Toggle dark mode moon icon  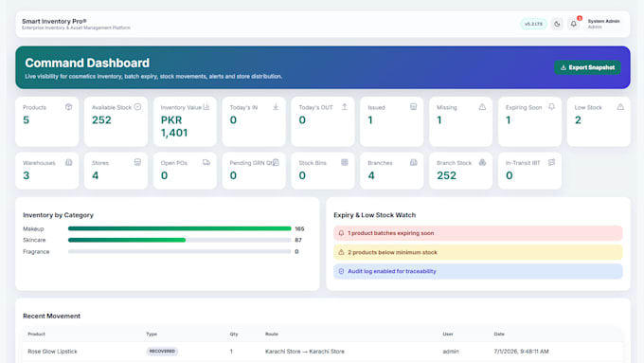point(557,24)
